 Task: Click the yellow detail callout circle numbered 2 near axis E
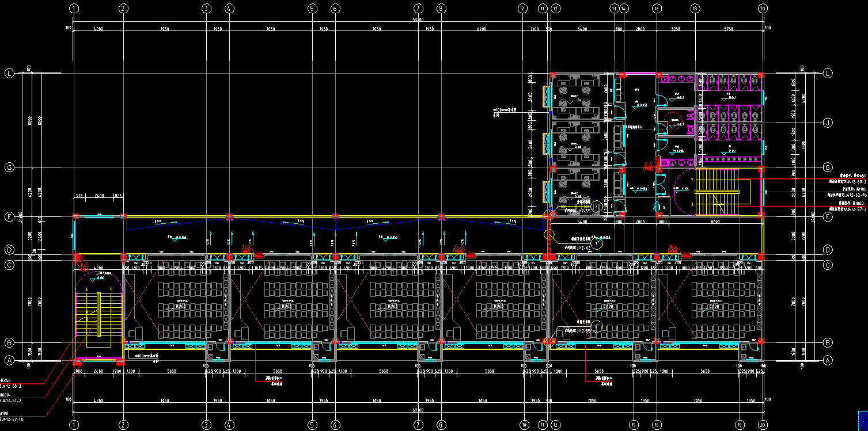597,205
